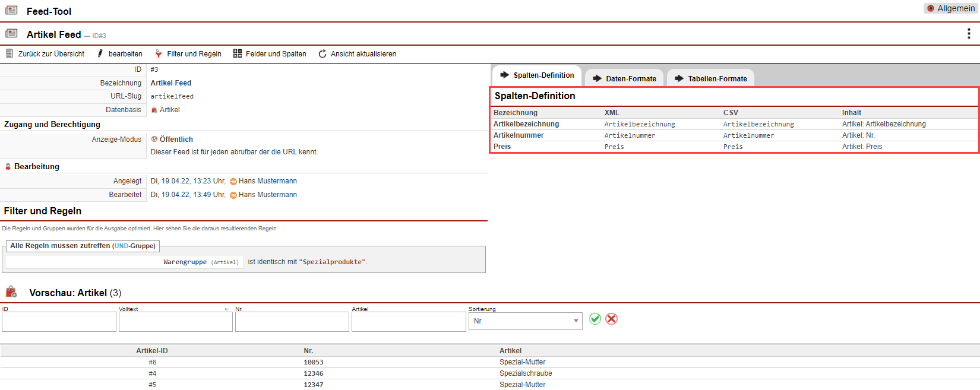Switch to the Tabellen-Formate tab
The width and height of the screenshot is (980, 390).
tap(711, 78)
